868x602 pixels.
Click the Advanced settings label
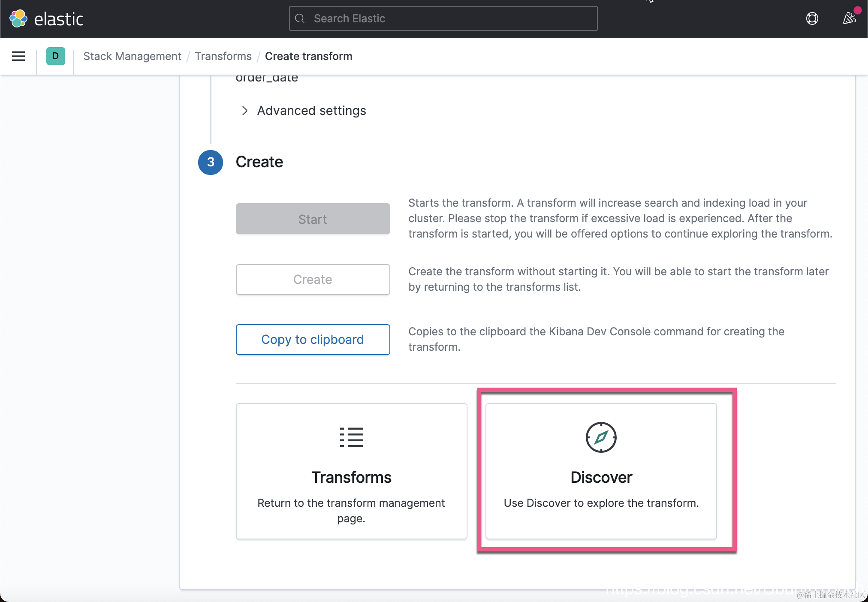tap(311, 111)
